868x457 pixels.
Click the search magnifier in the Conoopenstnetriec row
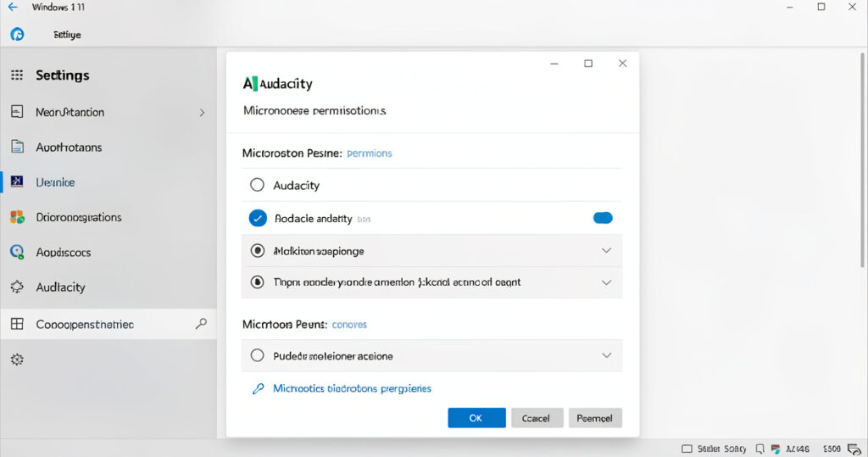click(202, 324)
